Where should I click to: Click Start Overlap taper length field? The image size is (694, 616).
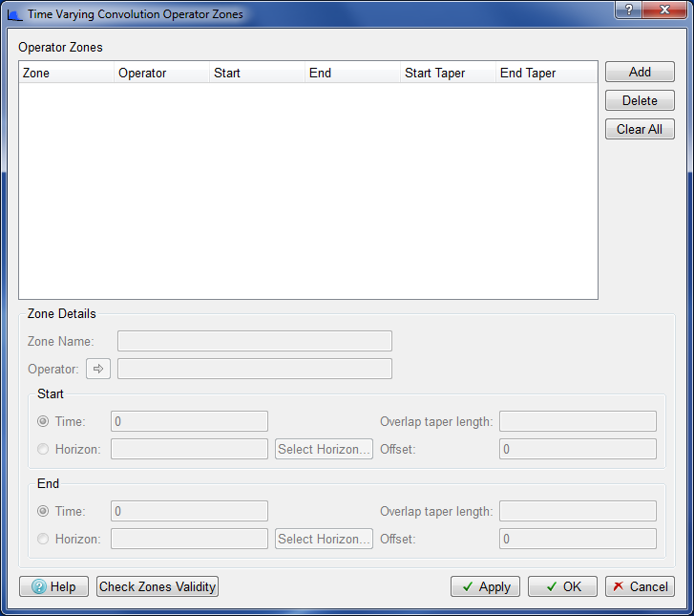pos(578,421)
